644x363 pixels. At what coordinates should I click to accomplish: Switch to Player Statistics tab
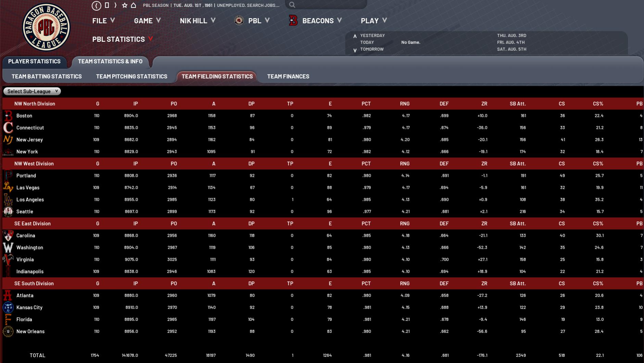[x=34, y=62]
